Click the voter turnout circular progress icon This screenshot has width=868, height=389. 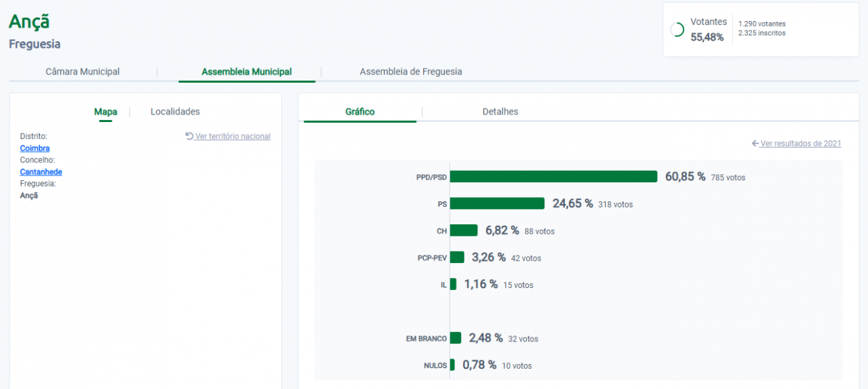[677, 30]
